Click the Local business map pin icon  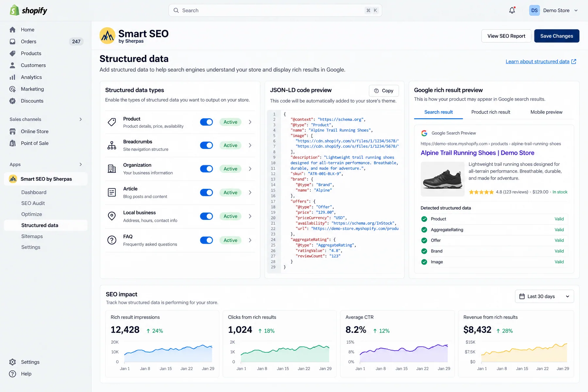(x=112, y=216)
